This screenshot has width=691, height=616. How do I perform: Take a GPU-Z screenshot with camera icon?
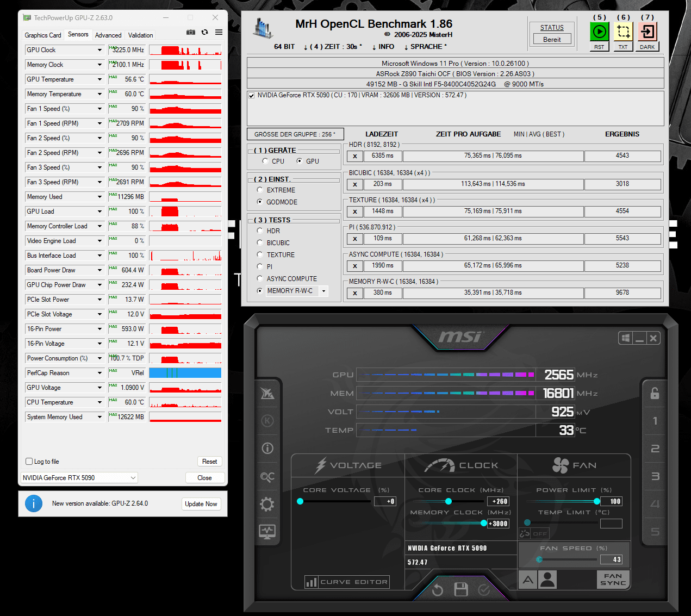[190, 32]
